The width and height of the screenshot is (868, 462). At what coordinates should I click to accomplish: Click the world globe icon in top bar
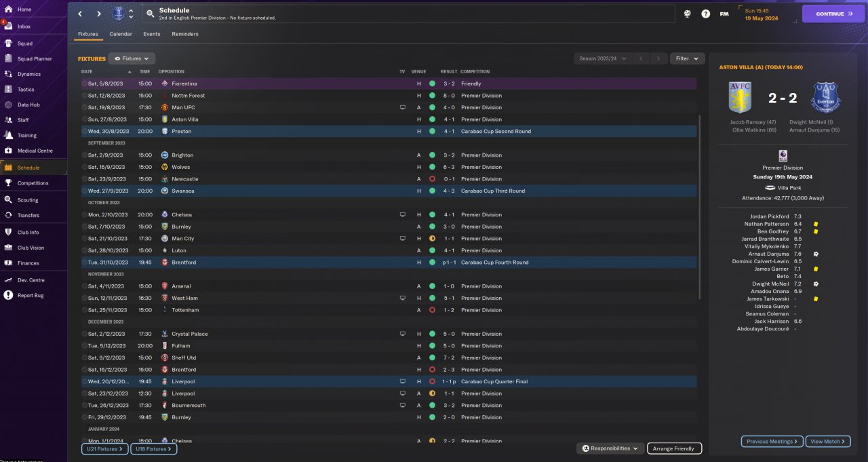click(x=687, y=14)
